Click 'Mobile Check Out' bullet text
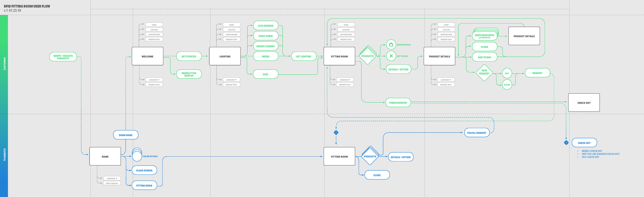 592,151
